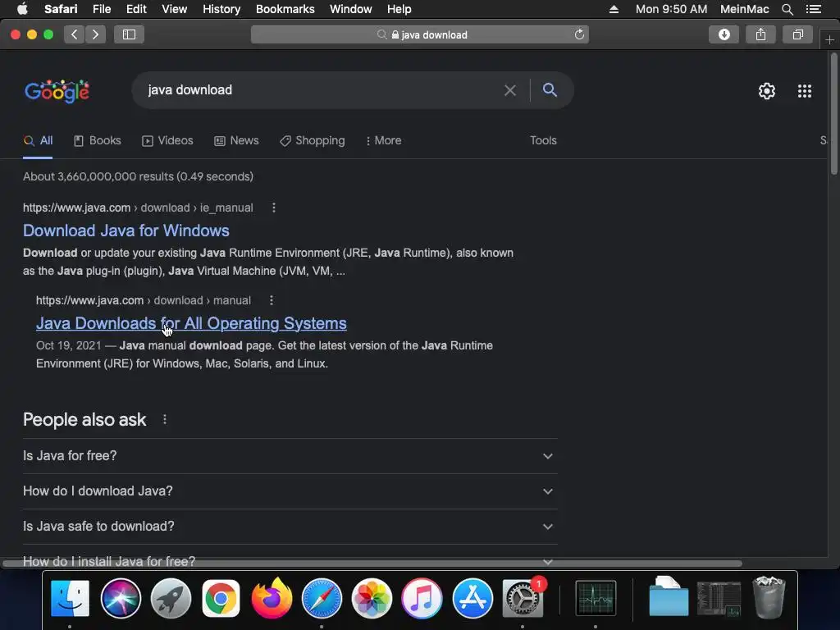Screen dimensions: 840x630
Task: Expand "Is Java safe to download?" question
Action: coord(290,527)
